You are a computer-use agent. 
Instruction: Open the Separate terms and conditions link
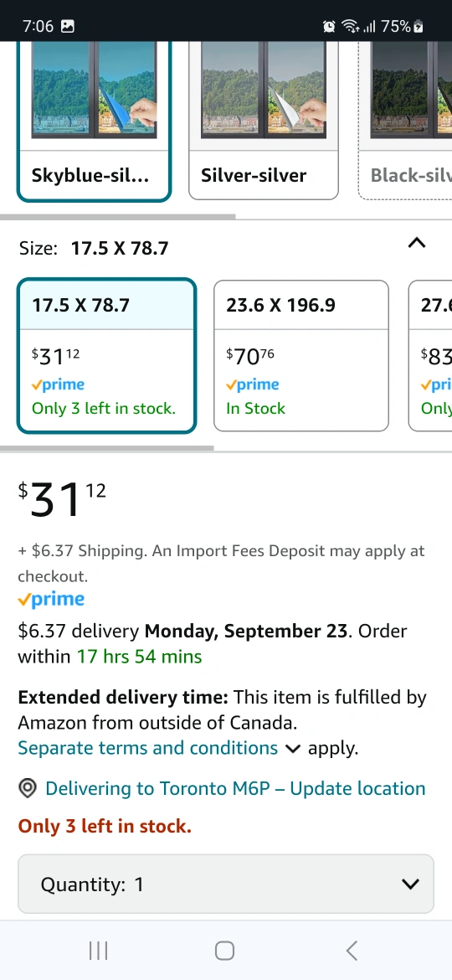148,748
